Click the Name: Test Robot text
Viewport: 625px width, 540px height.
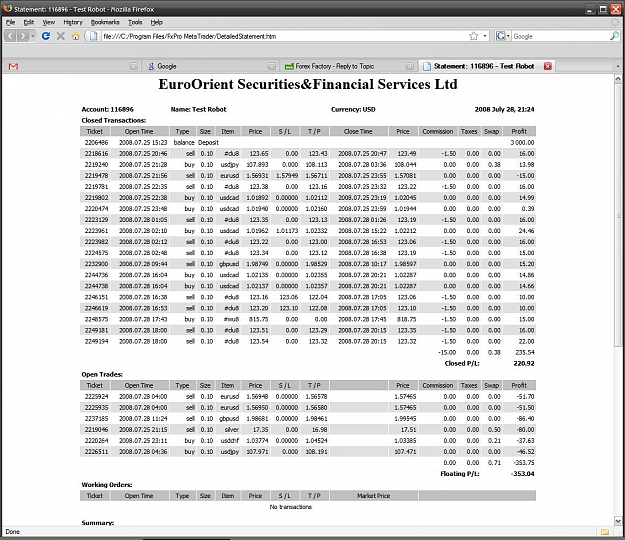(199, 110)
